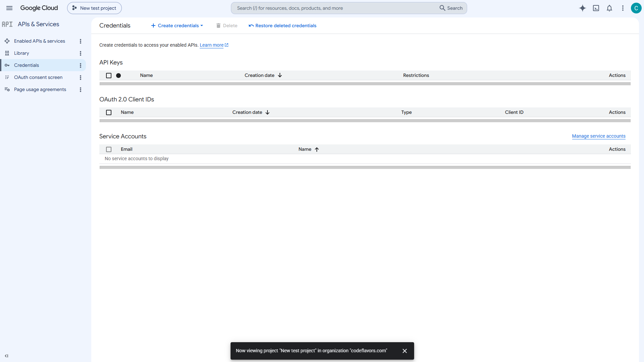The image size is (644, 362).
Task: Collapse the left navigation panel
Action: [x=6, y=356]
